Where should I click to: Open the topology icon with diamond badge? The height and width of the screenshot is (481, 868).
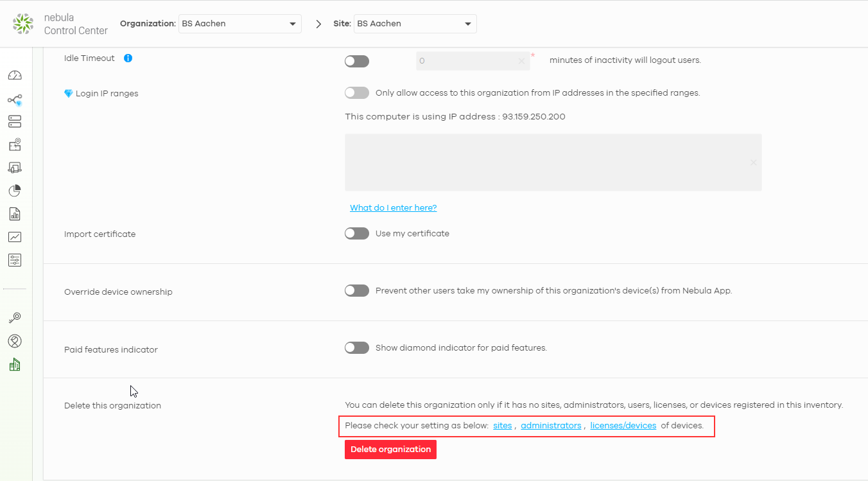[x=15, y=100]
